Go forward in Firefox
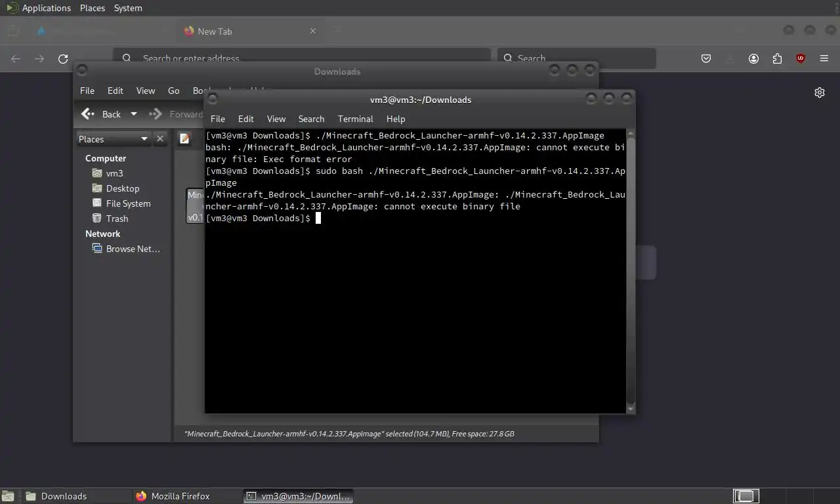Viewport: 840px width, 504px height. click(39, 58)
